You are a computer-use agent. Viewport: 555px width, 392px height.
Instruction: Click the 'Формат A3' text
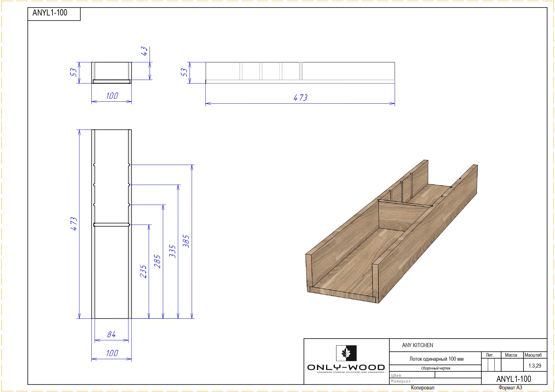click(510, 388)
